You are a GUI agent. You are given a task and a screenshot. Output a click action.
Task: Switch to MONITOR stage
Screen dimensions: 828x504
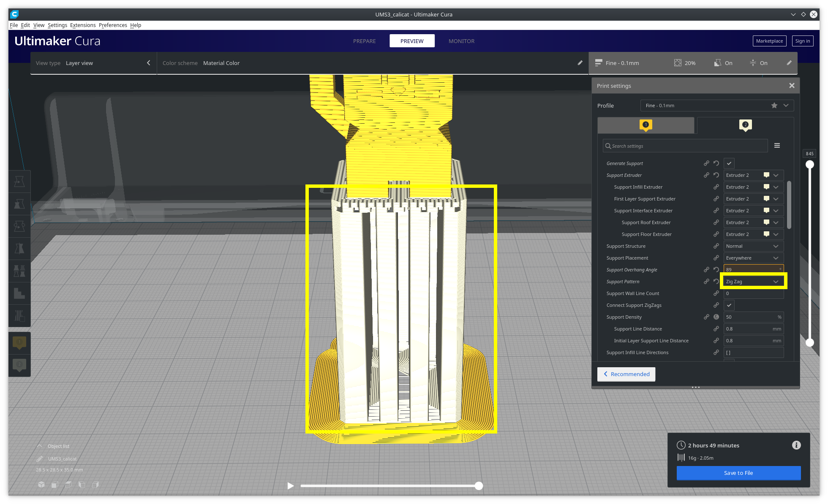(461, 41)
